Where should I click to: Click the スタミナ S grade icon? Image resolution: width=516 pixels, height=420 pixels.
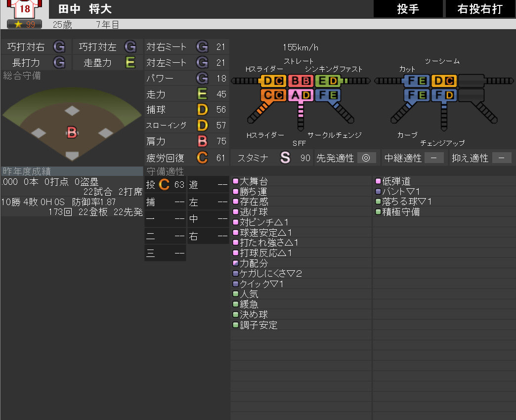285,158
